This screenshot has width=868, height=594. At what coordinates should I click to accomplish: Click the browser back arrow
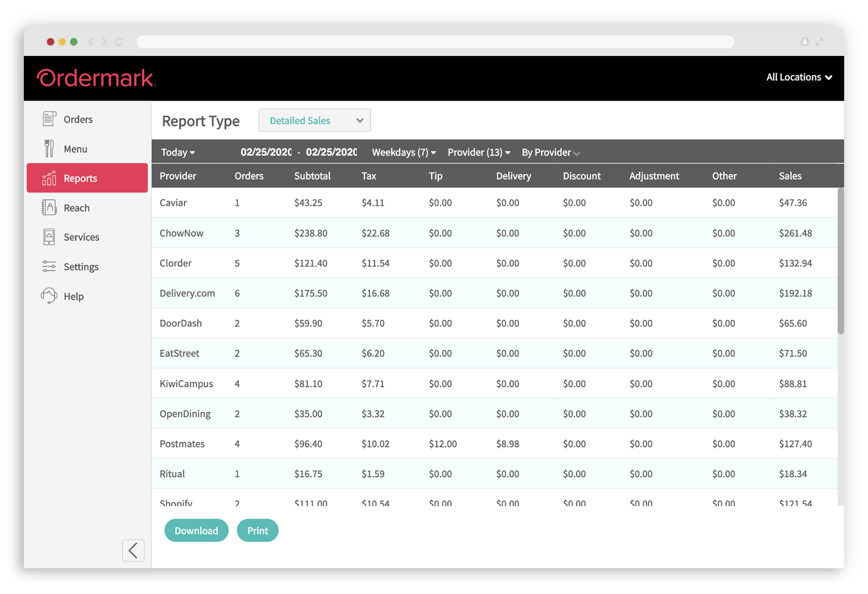click(x=91, y=42)
